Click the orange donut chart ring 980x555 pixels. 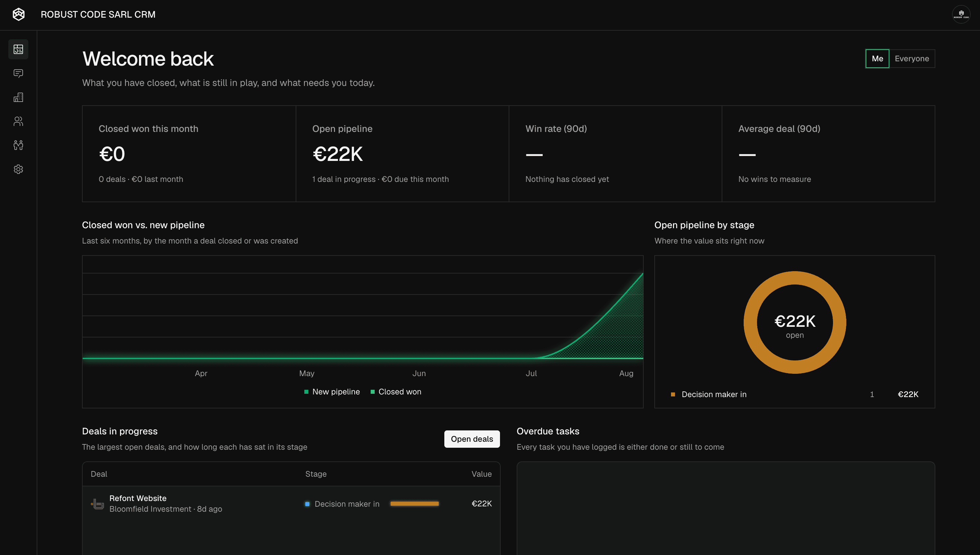point(795,277)
